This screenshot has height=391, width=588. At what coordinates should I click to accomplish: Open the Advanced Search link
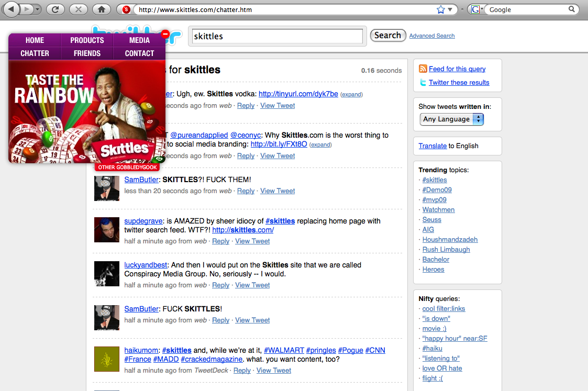(x=431, y=36)
